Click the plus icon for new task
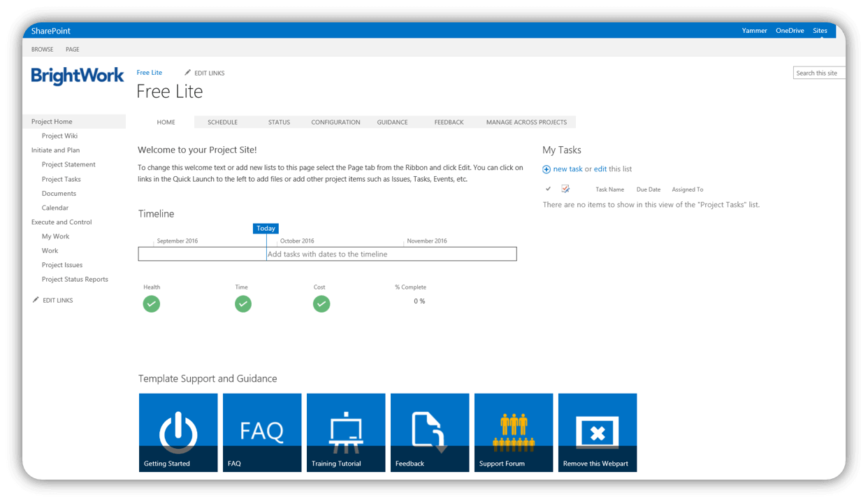This screenshot has width=868, height=502. coord(547,169)
